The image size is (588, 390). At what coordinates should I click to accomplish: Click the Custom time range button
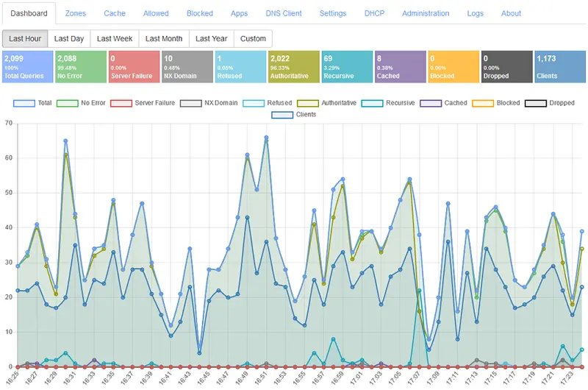253,38
